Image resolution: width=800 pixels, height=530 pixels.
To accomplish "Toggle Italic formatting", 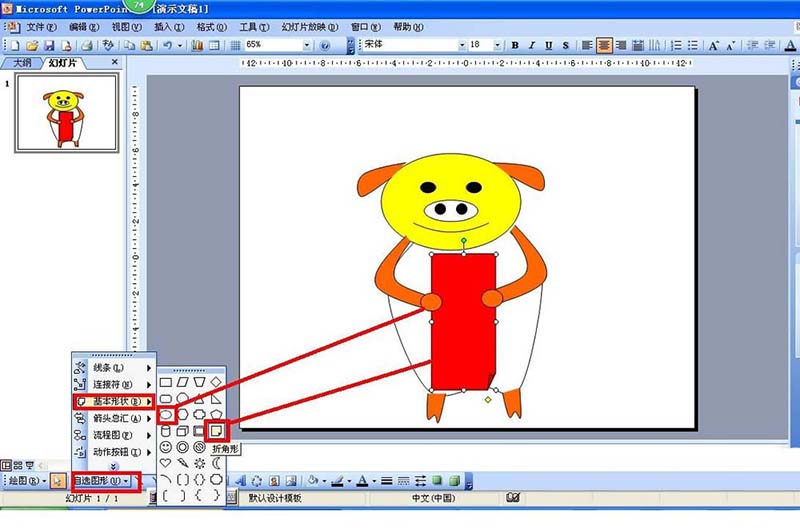I will click(532, 45).
